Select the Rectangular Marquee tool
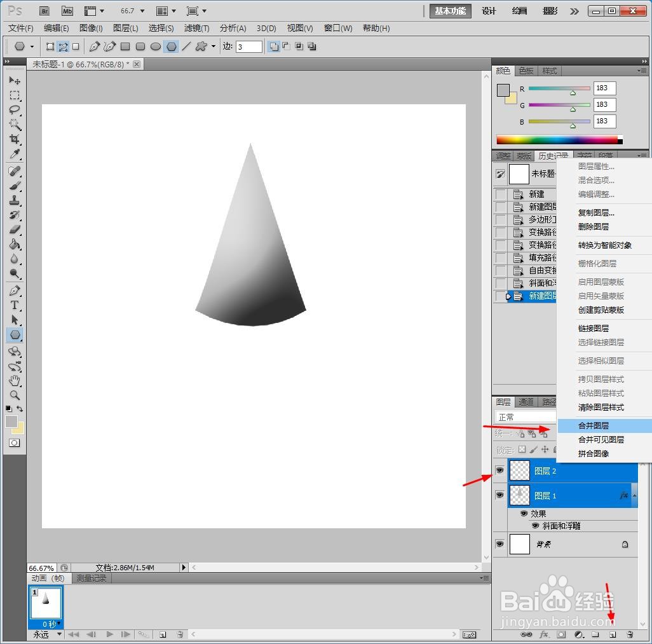 pyautogui.click(x=15, y=95)
